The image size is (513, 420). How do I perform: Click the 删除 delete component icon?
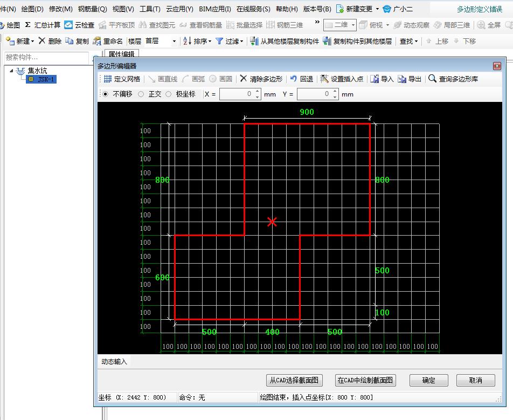[42, 40]
